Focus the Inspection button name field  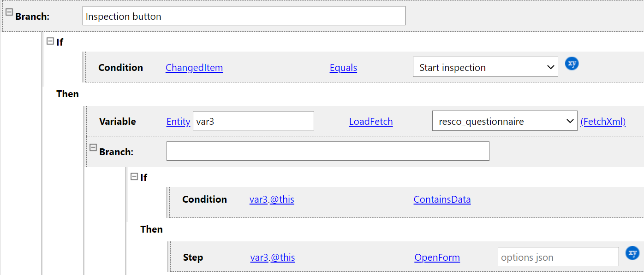pyautogui.click(x=244, y=16)
